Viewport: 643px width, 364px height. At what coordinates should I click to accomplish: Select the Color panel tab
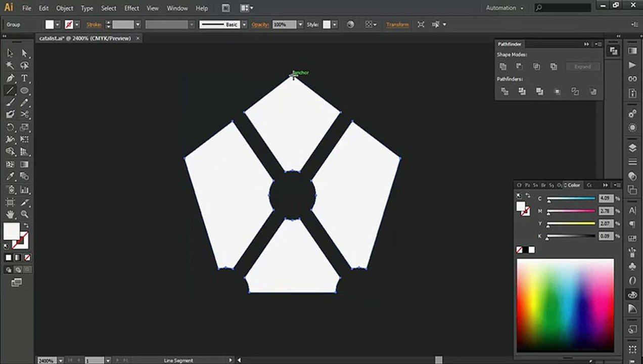(573, 185)
